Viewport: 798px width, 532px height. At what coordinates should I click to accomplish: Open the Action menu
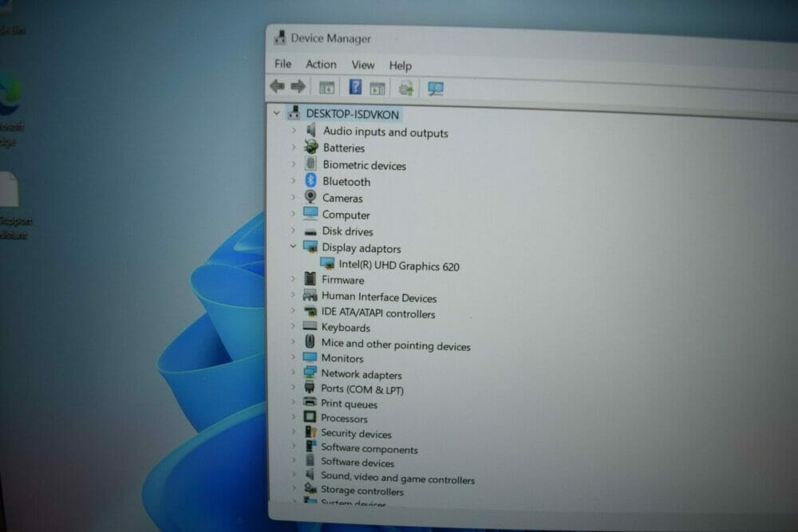(321, 64)
